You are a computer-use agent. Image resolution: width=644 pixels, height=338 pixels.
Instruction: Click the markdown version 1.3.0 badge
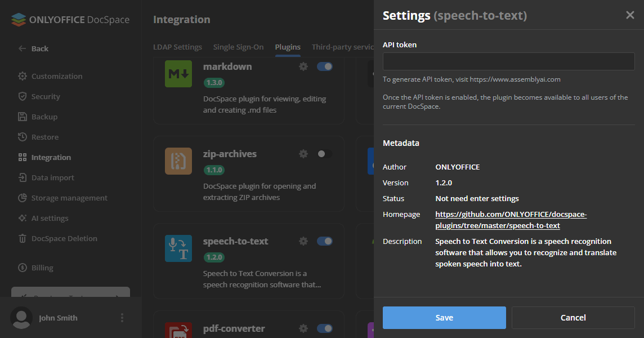pyautogui.click(x=214, y=83)
